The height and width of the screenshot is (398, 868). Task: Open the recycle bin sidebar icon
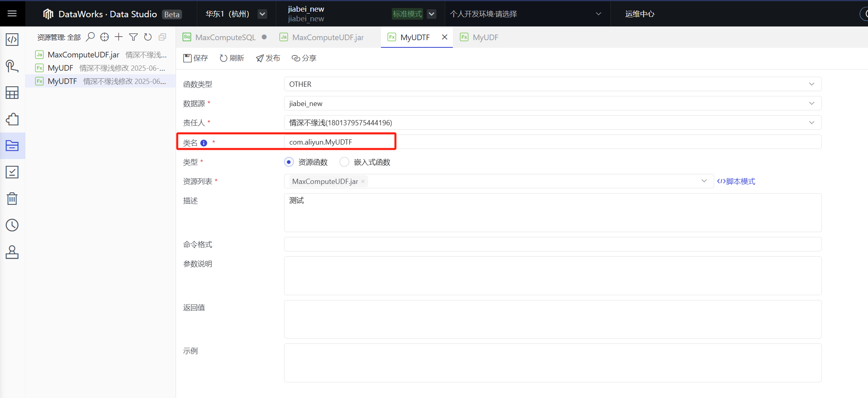coord(12,199)
